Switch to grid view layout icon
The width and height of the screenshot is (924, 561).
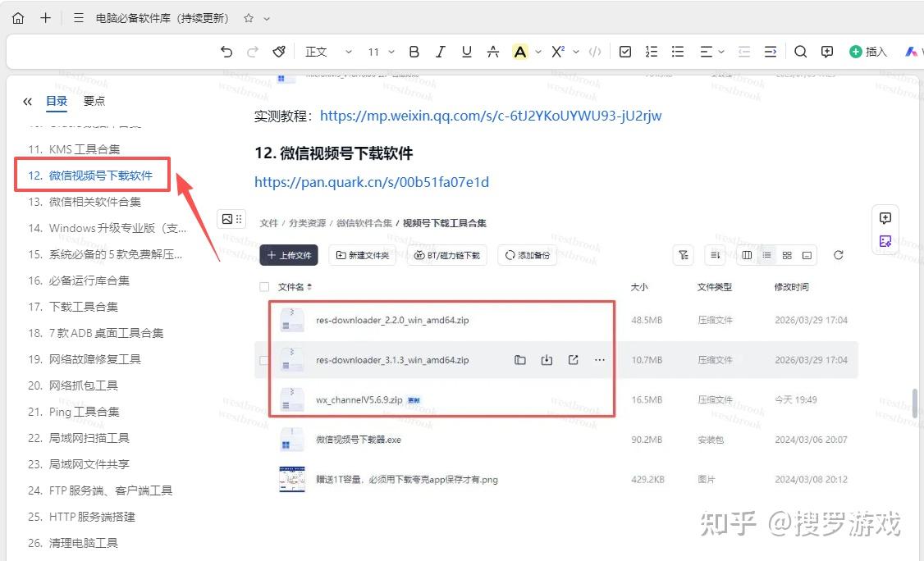point(787,255)
